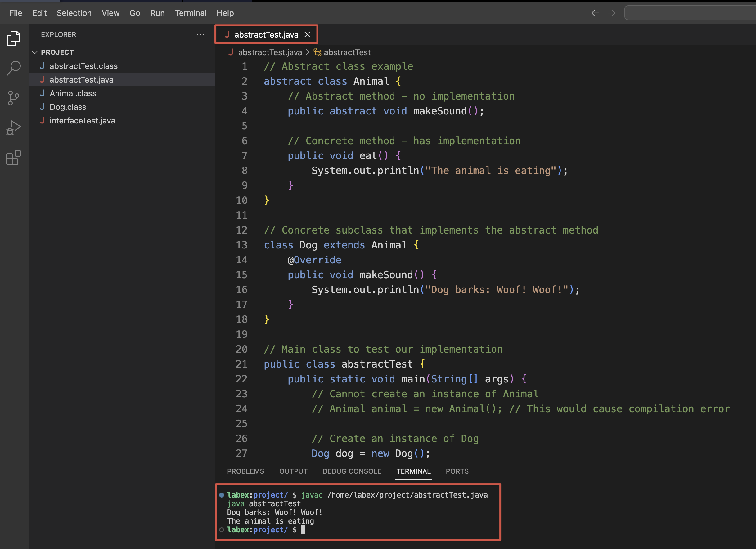The height and width of the screenshot is (549, 756).
Task: Open the Run menu
Action: coord(157,13)
